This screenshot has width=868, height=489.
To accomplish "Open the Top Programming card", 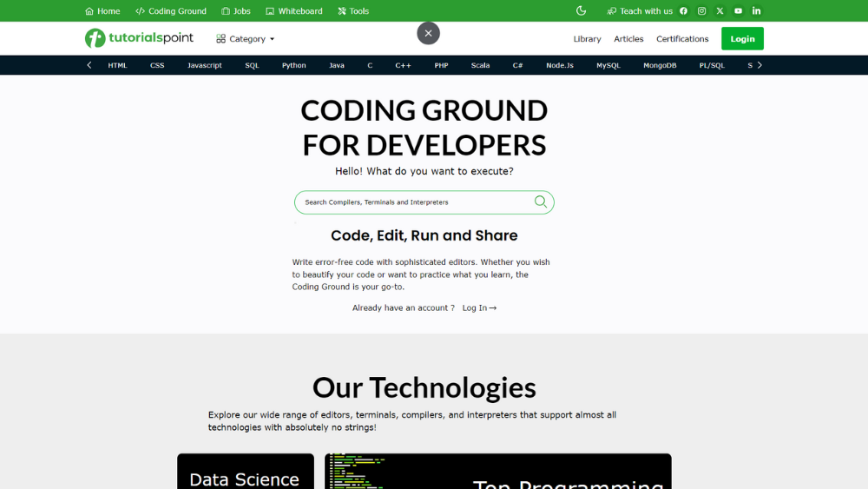I will pyautogui.click(x=498, y=472).
